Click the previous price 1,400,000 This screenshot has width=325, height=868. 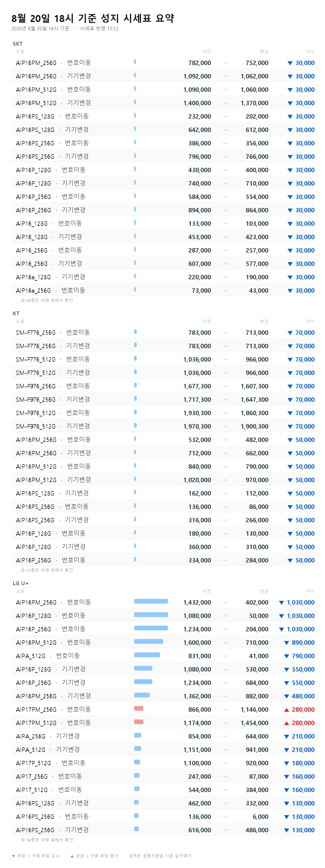pos(197,103)
